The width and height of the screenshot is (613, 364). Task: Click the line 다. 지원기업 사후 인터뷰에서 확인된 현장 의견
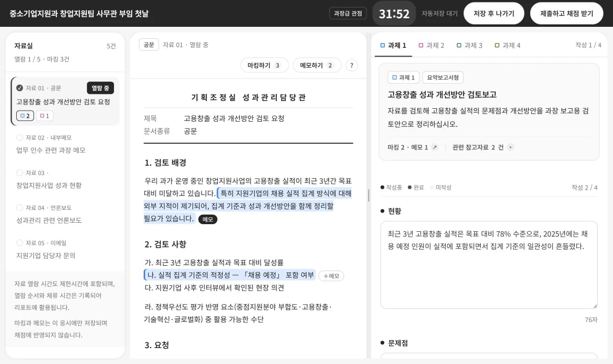click(214, 288)
